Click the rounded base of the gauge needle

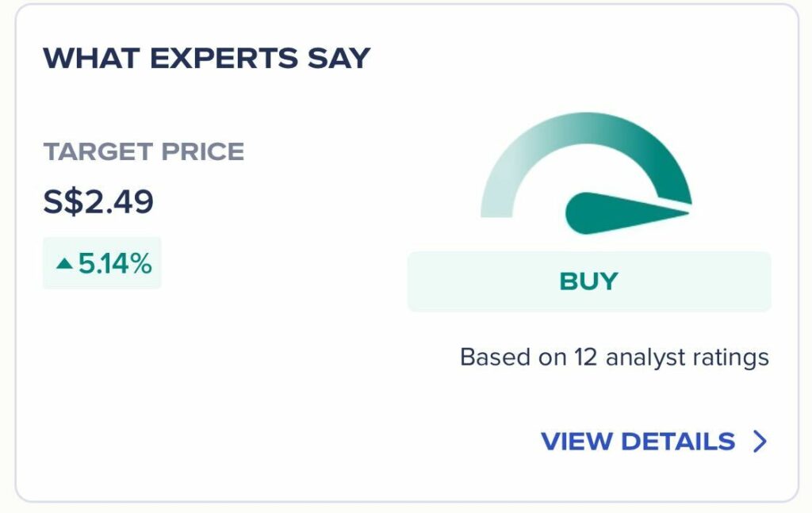[x=585, y=213]
